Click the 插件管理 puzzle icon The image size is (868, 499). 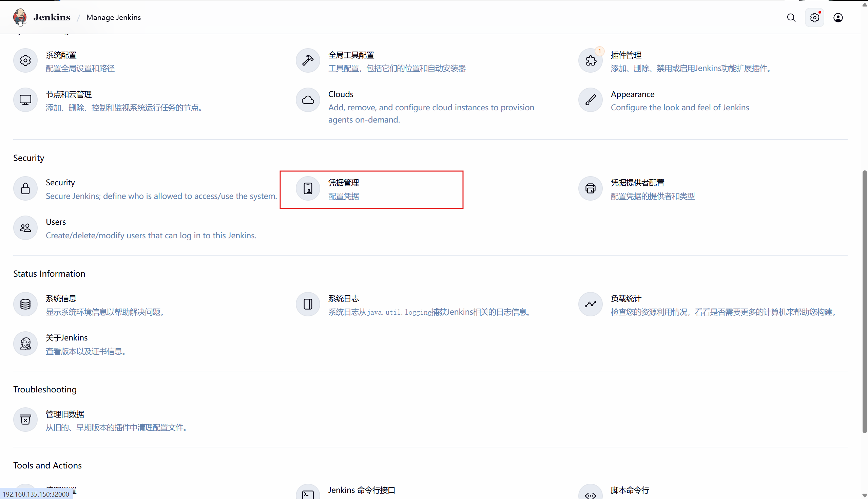coord(590,61)
